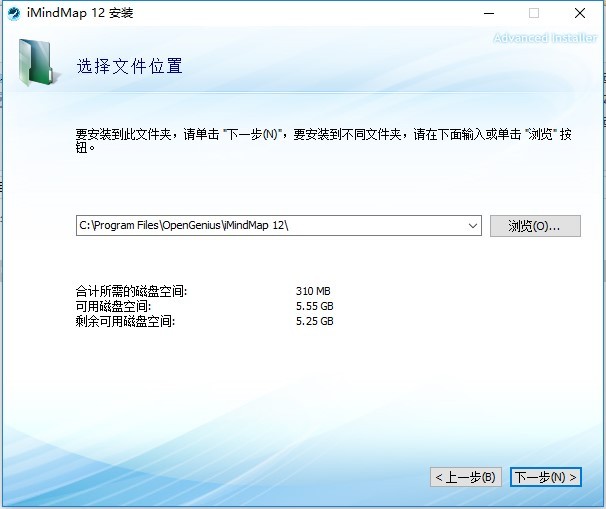This screenshot has width=606, height=509.
Task: Proceed with the 下一步(N) > button
Action: (545, 477)
